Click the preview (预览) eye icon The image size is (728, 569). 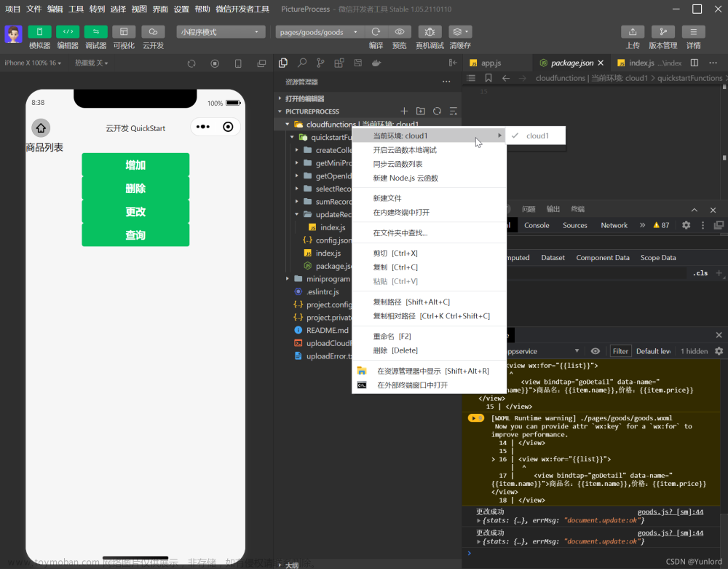pyautogui.click(x=399, y=31)
